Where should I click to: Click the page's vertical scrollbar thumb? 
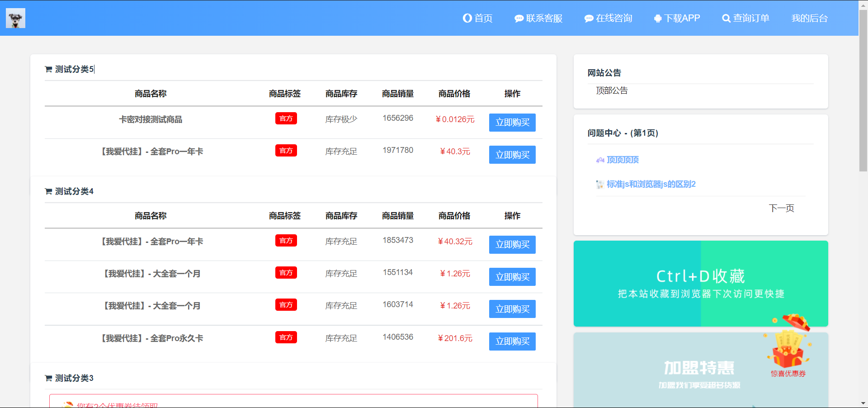[x=863, y=90]
